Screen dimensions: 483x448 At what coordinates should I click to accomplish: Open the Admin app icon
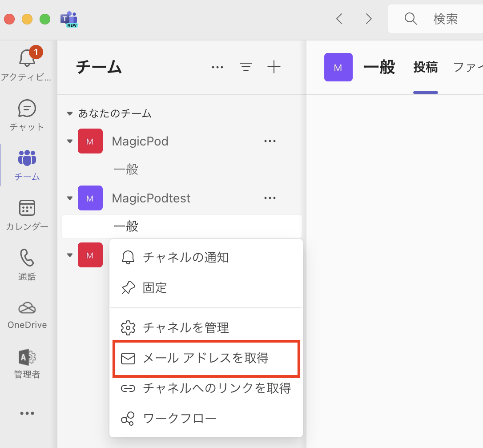click(x=27, y=357)
